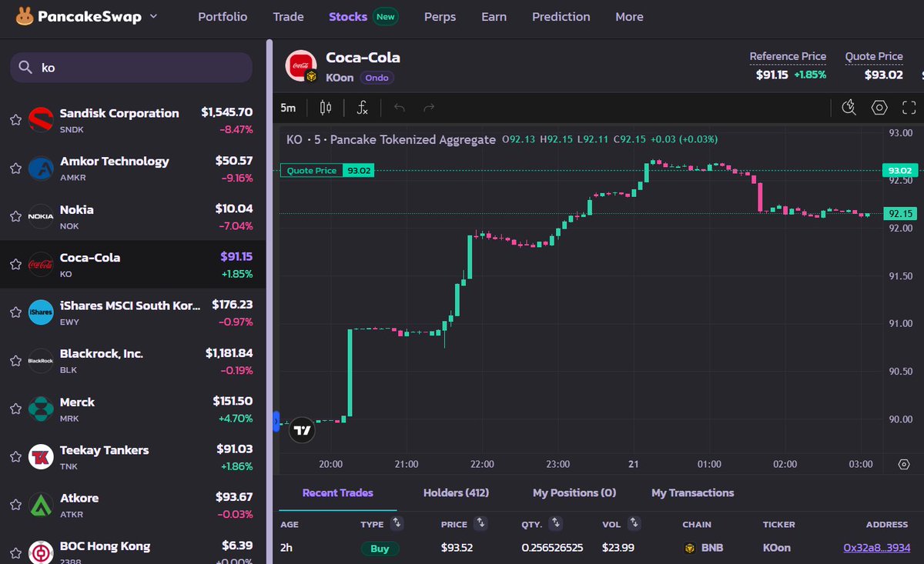Screen dimensions: 924x564
Task: Open the address link 0x32a8...3934
Action: (x=876, y=548)
